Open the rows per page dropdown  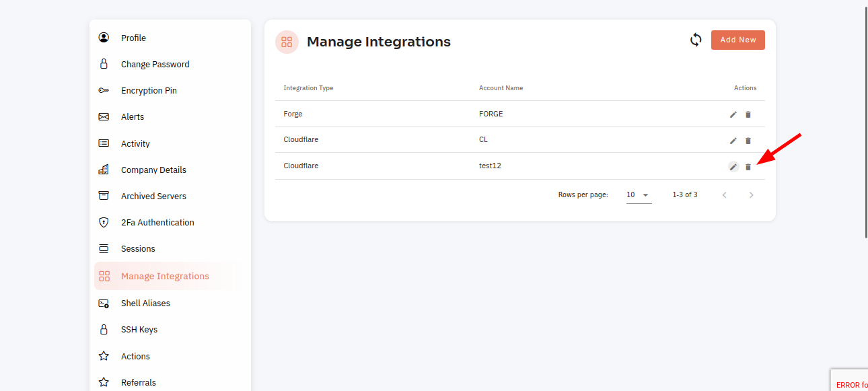click(x=639, y=195)
